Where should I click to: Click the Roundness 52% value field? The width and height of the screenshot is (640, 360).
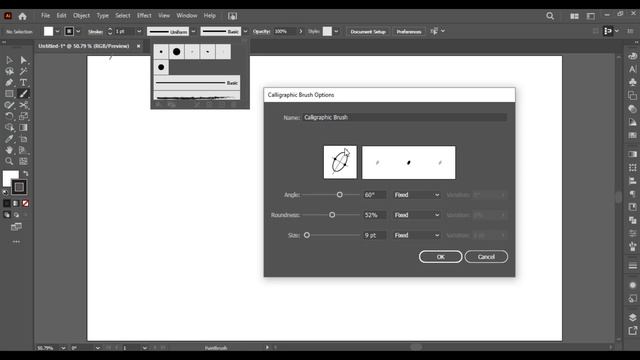[374, 215]
